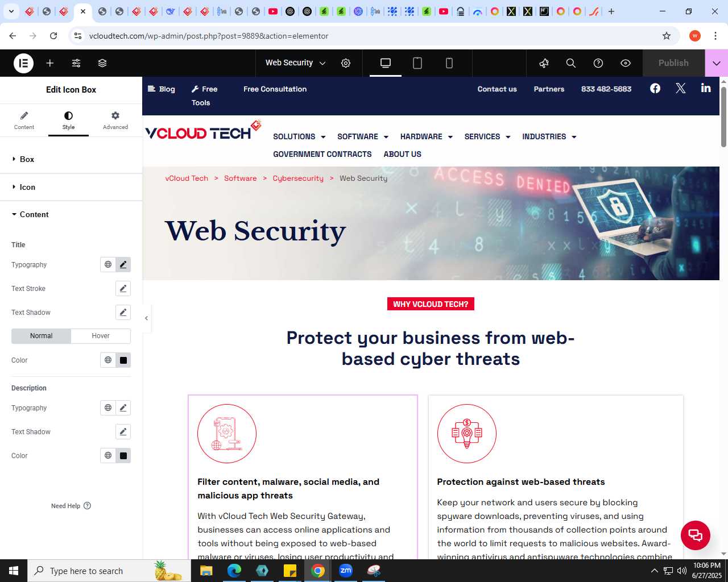This screenshot has width=728, height=582.
Task: Open the Structure layers icon
Action: click(x=102, y=63)
